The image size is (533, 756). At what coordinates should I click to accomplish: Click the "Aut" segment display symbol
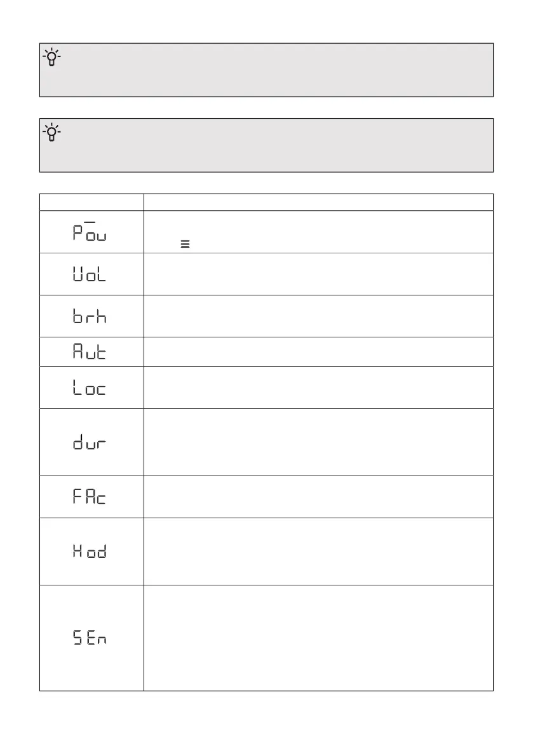click(x=90, y=352)
